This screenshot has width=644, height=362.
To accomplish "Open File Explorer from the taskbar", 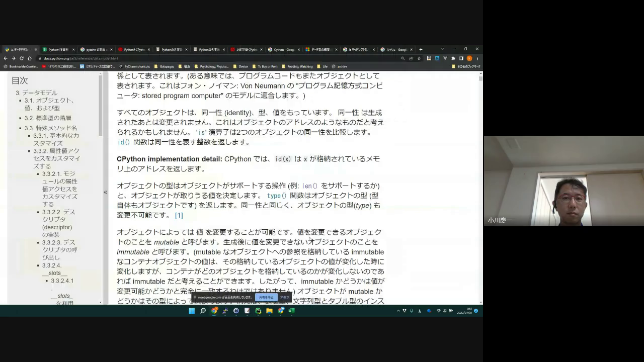I will tap(269, 310).
